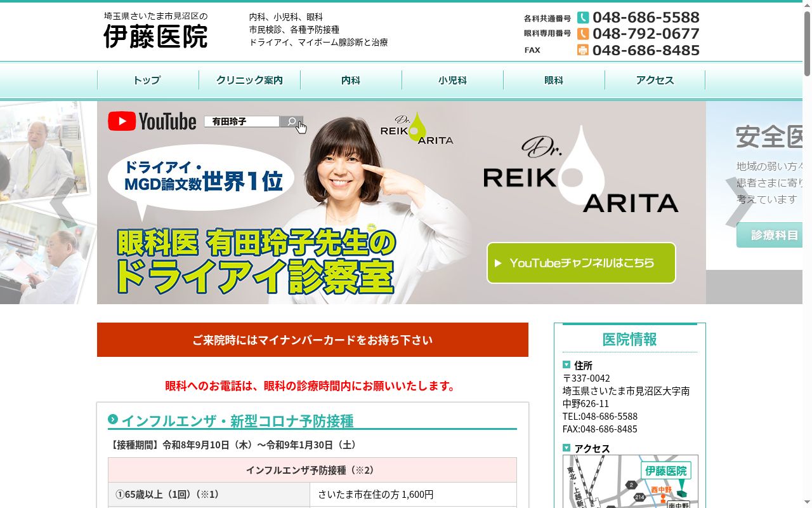812x508 pixels.
Task: Click the 接種期間 date line
Action: 234,444
